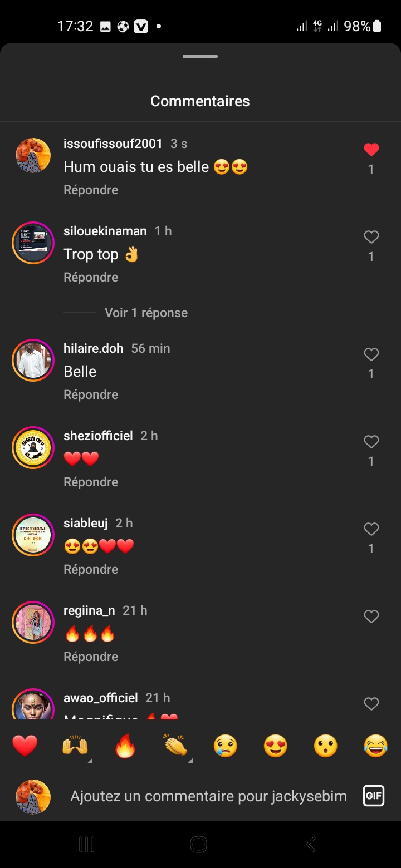Send the red heart quick reaction
This screenshot has width=401, height=868.
click(x=25, y=746)
